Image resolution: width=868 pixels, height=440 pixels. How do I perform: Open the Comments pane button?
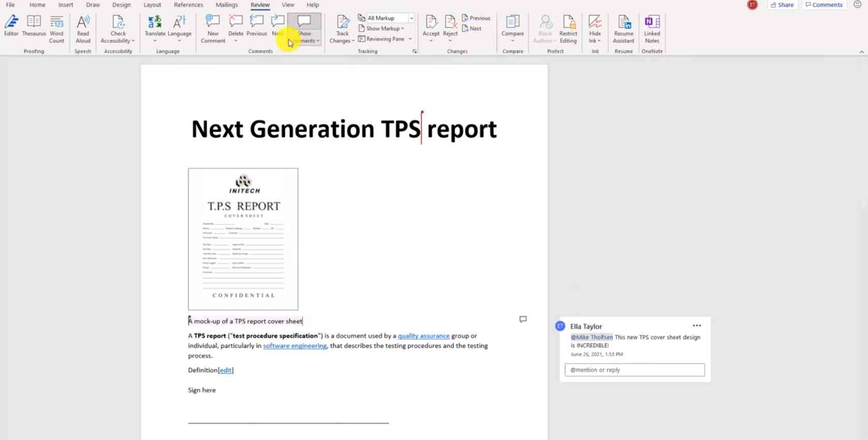(x=824, y=5)
